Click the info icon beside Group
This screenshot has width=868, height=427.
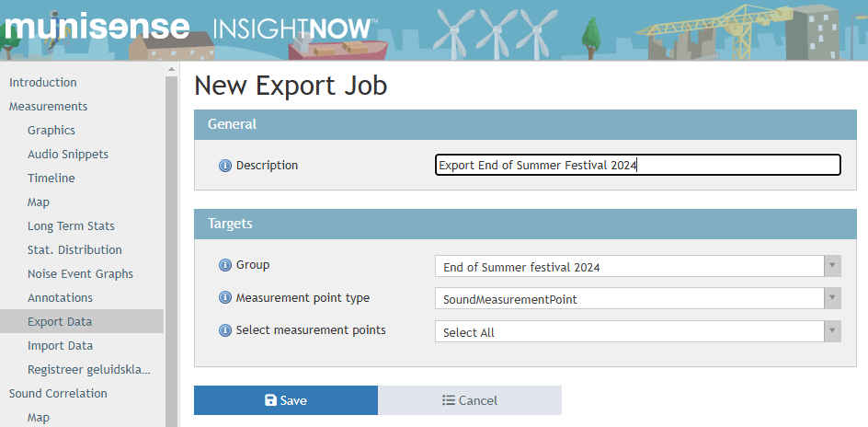224,265
